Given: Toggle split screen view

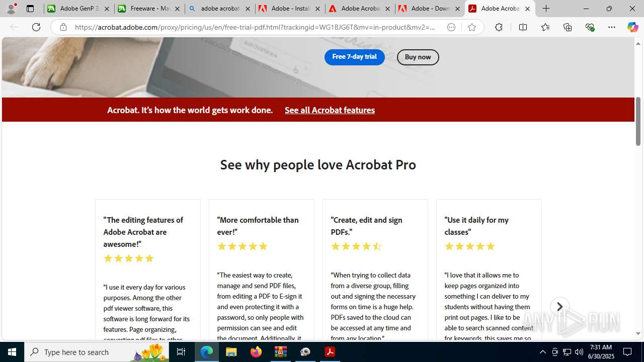Looking at the screenshot, I should 523,27.
